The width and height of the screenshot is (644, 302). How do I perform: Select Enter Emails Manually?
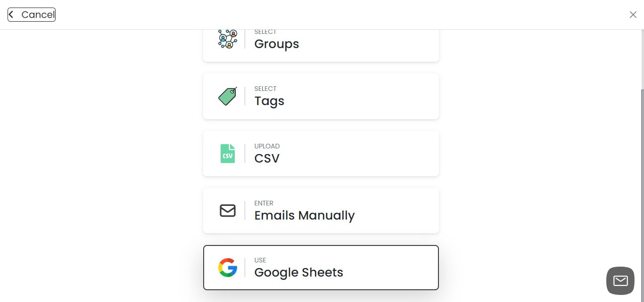pos(321,211)
